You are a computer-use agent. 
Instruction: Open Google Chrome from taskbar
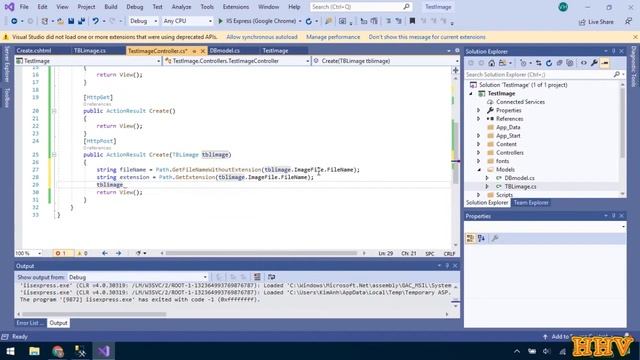tap(58, 351)
